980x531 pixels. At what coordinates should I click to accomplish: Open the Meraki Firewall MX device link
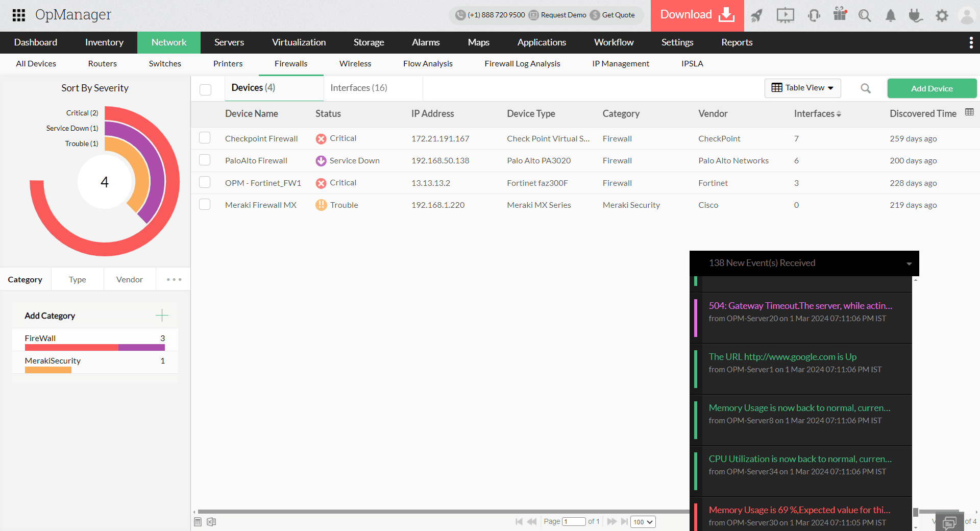[x=260, y=205]
